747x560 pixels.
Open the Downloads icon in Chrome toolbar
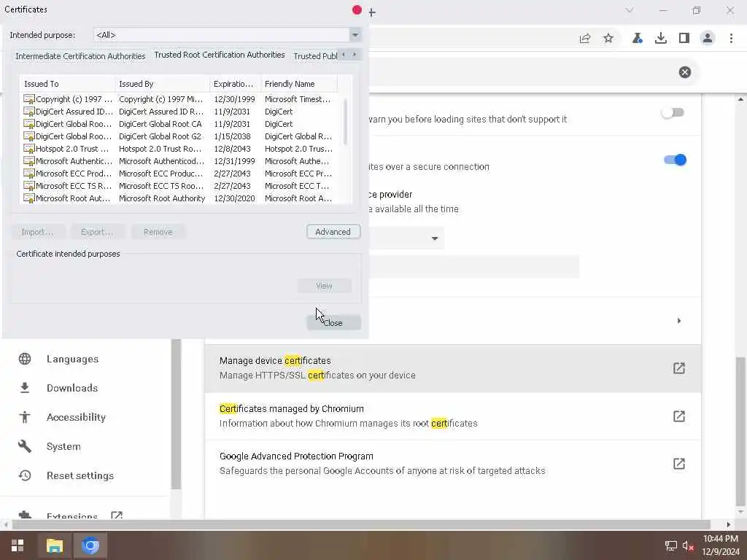661,38
